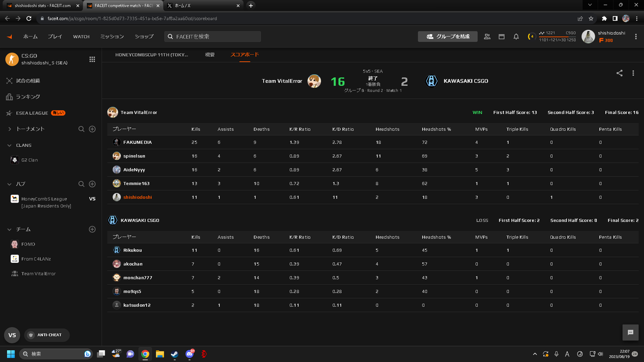This screenshot has width=644, height=362.
Task: Open ESEA LEAGUE star icon
Action: point(9,113)
